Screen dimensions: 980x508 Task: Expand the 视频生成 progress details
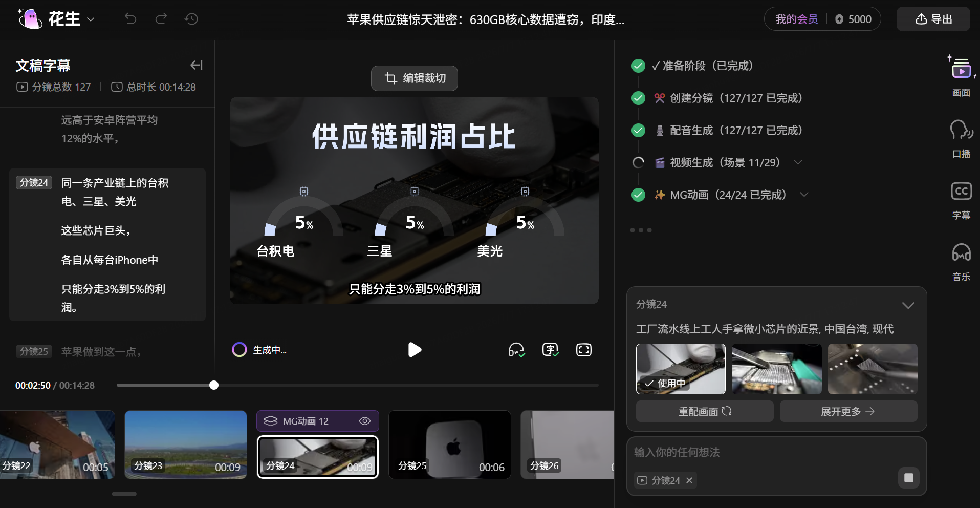[x=798, y=162]
